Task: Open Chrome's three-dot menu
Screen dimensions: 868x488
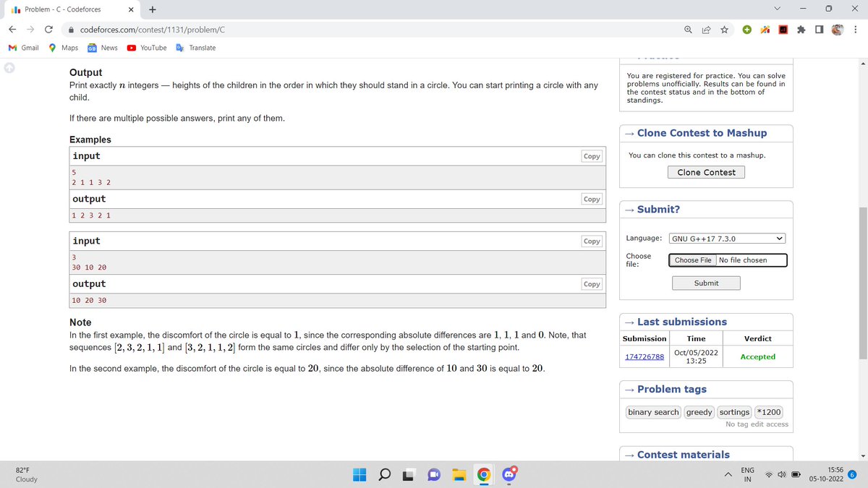Action: pos(856,29)
